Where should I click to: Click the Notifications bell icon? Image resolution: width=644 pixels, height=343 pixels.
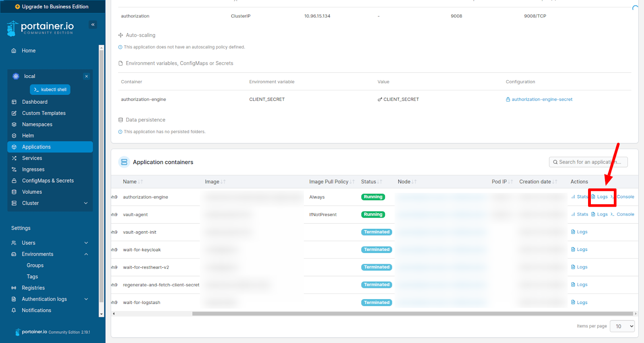14,310
